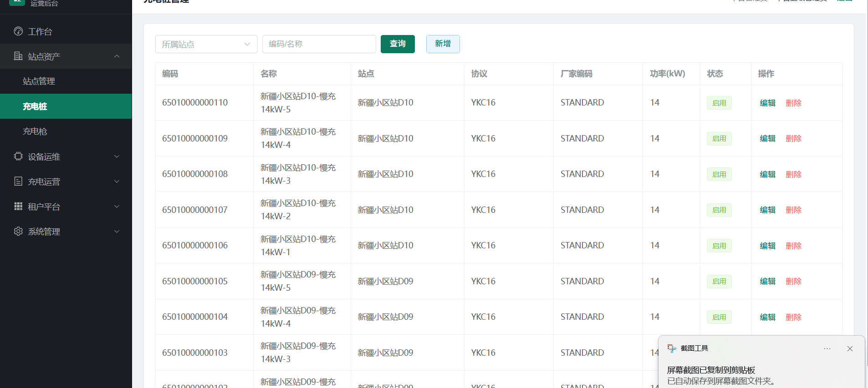Expand the 系统管理 menu chevron
Viewport: 868px width, 388px height.
(117, 232)
